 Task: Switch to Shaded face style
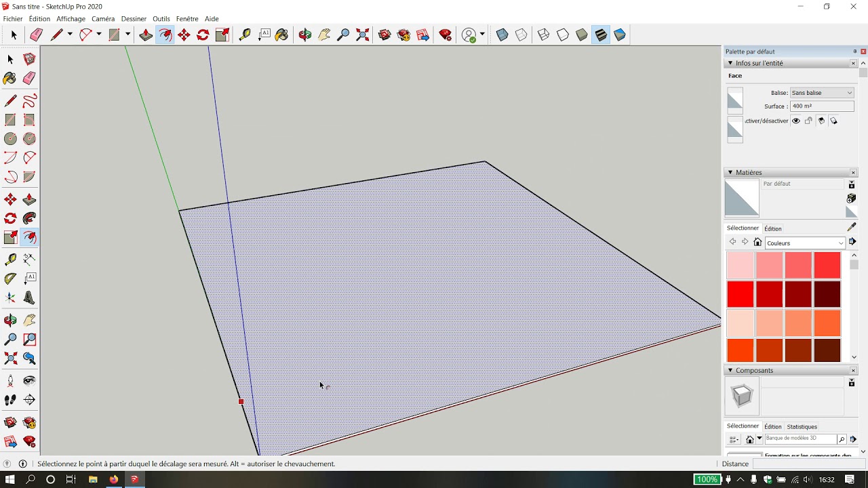582,35
